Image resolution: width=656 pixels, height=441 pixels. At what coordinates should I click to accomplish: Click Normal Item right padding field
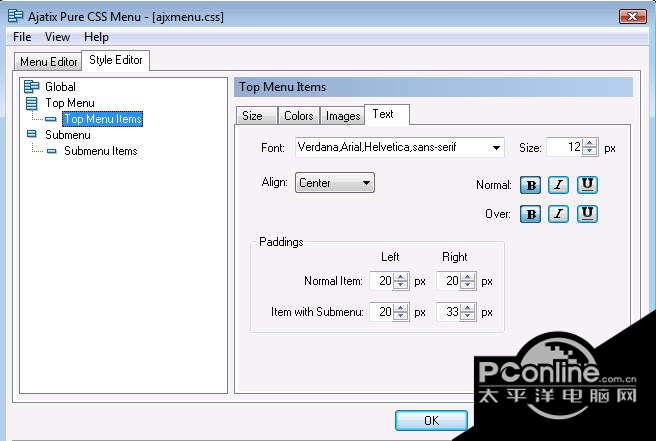tap(449, 281)
